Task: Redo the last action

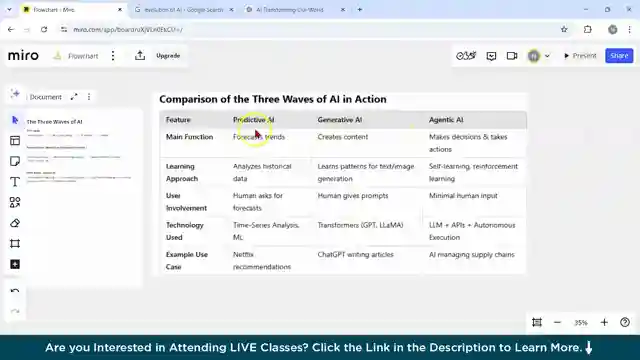Action: point(15,311)
